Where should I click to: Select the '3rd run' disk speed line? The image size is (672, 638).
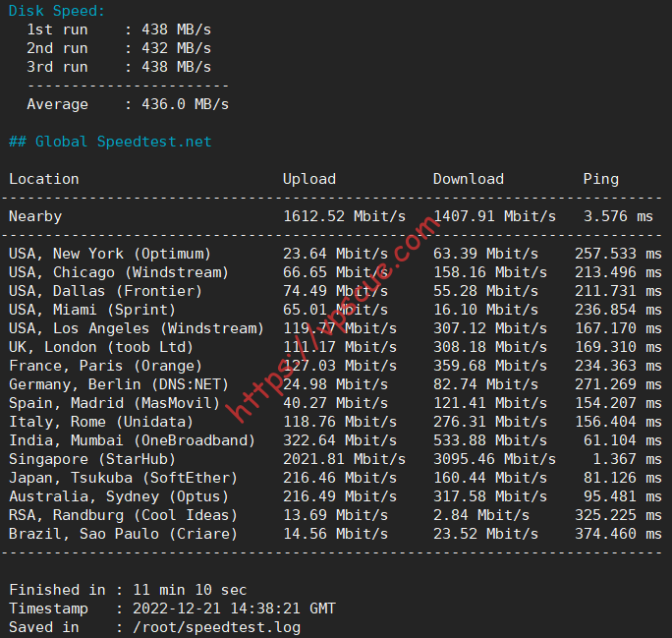coord(119,67)
